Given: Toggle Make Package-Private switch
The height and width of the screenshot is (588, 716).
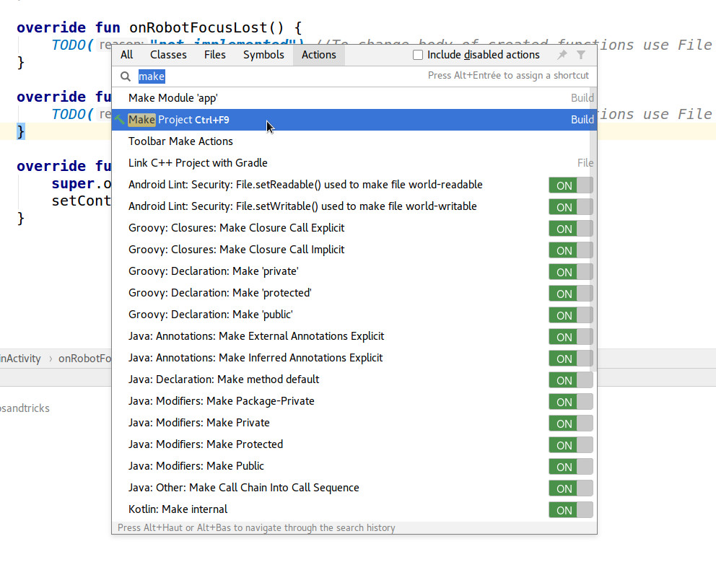Looking at the screenshot, I should (x=571, y=402).
